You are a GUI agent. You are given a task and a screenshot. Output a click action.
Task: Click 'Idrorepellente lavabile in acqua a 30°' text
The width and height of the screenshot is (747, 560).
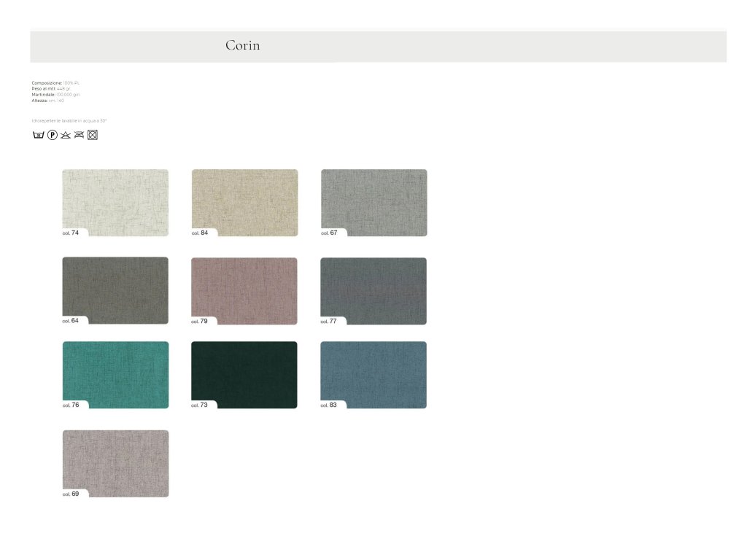tap(69, 121)
